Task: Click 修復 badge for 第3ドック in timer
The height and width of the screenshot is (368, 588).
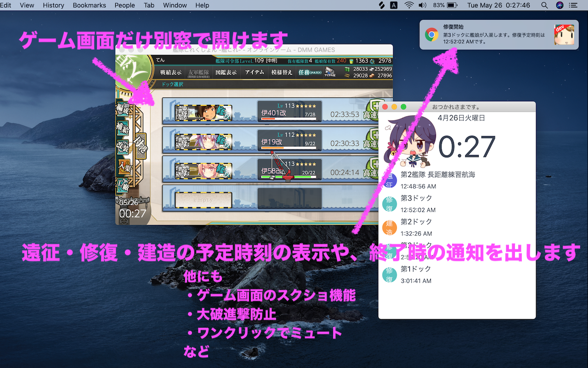Action: 389,203
